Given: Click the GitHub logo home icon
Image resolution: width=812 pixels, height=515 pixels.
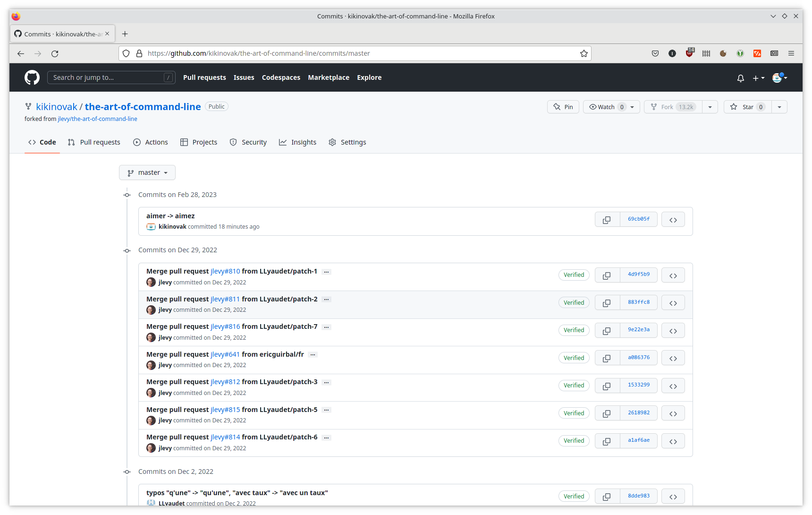Looking at the screenshot, I should 32,77.
